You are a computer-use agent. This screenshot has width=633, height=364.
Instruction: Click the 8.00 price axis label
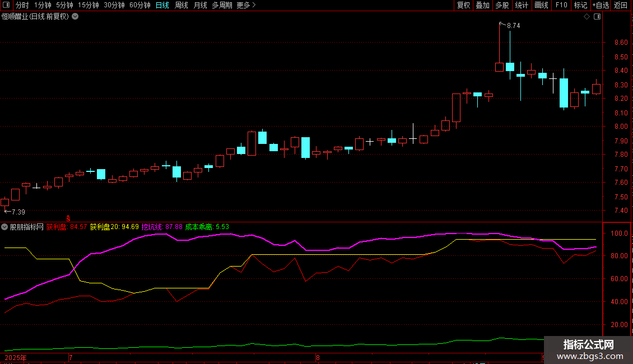click(621, 127)
